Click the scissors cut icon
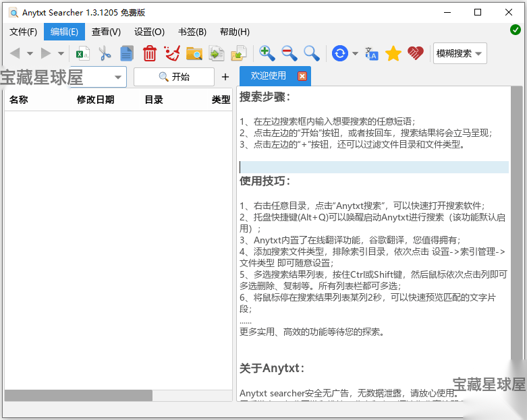The width and height of the screenshot is (527, 420). click(x=105, y=53)
